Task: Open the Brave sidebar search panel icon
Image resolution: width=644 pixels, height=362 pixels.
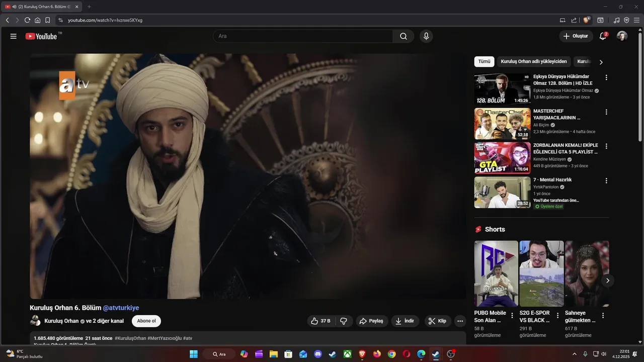Action: pos(600,20)
